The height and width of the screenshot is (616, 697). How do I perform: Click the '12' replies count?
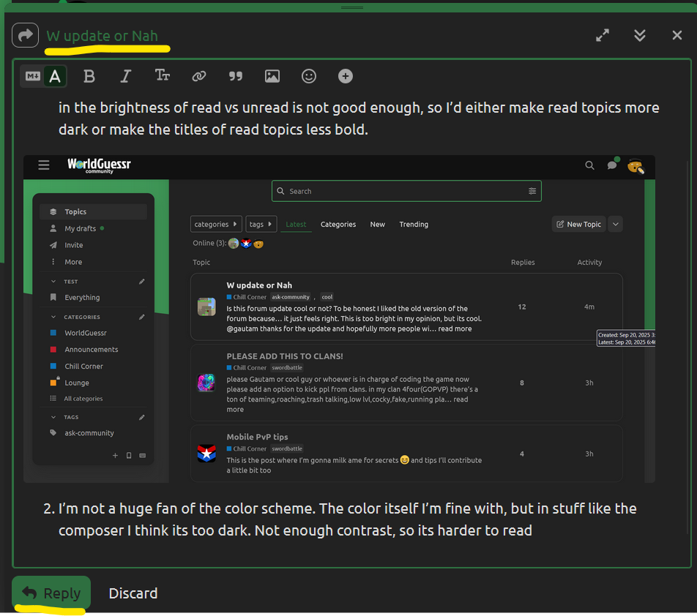click(x=522, y=307)
